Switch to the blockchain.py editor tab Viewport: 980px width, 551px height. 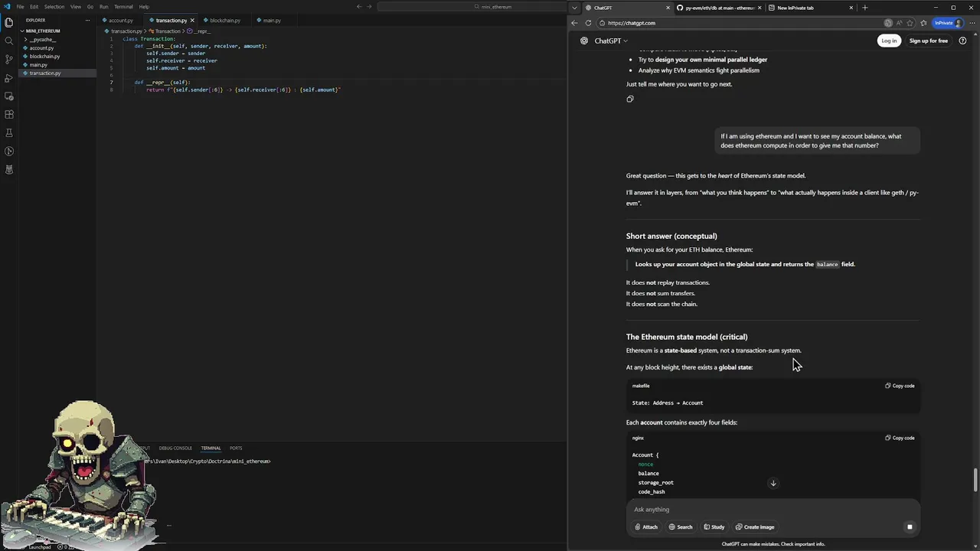point(225,21)
